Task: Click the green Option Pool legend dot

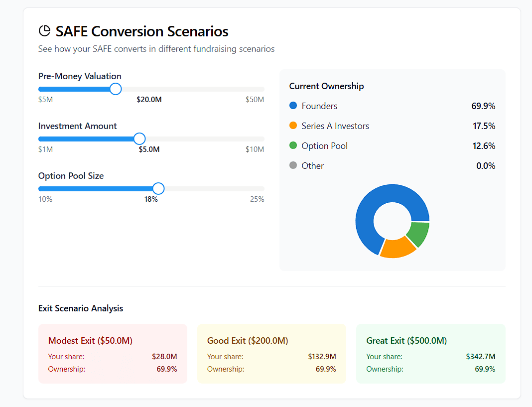Action: pos(293,145)
